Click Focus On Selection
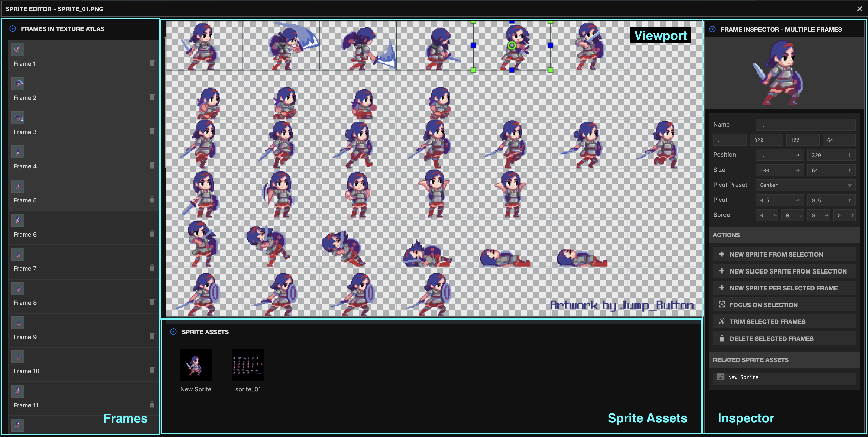Image resolution: width=868 pixels, height=437 pixels. (784, 305)
